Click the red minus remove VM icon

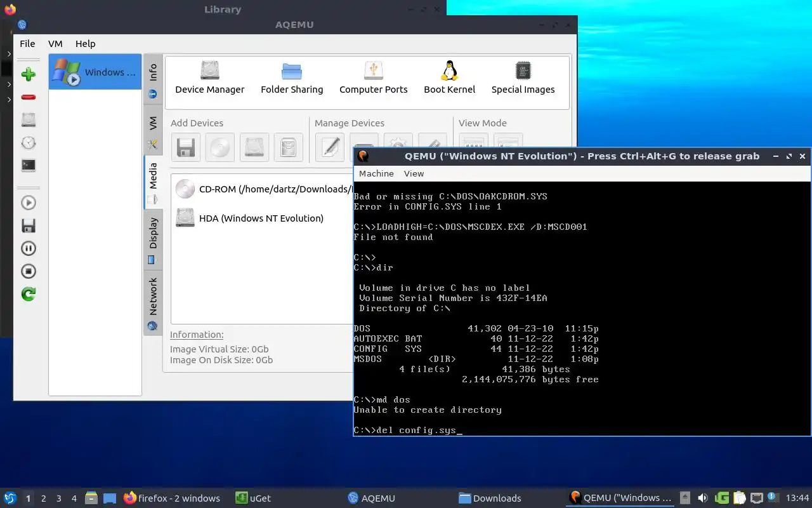tap(29, 97)
